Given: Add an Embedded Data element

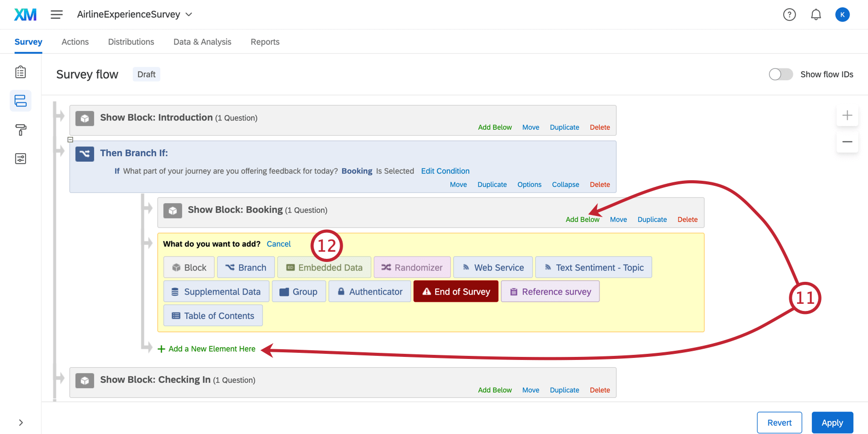Looking at the screenshot, I should 324,268.
